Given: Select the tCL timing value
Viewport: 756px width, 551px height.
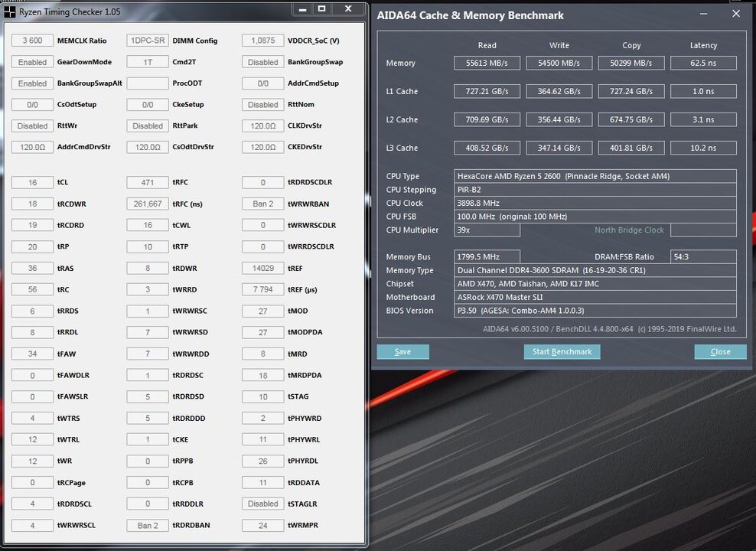Looking at the screenshot, I should (32, 182).
